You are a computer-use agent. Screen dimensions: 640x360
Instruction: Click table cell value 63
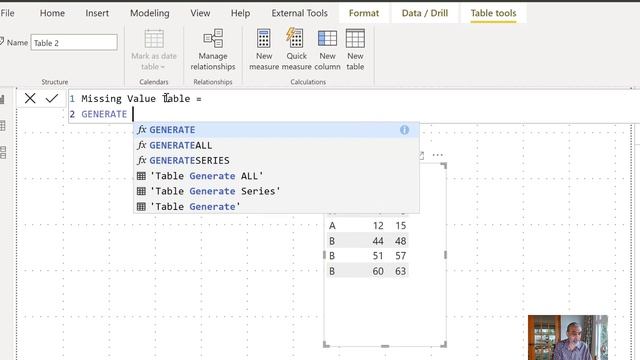(x=400, y=271)
